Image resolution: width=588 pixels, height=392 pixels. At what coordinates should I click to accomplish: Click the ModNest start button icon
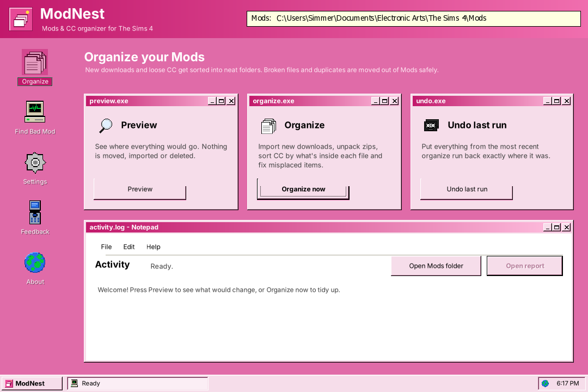[9, 383]
